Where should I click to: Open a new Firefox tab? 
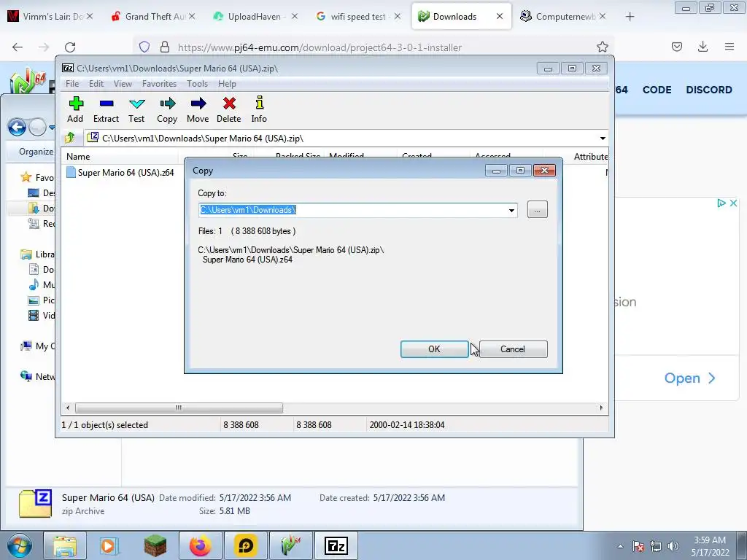coord(630,17)
